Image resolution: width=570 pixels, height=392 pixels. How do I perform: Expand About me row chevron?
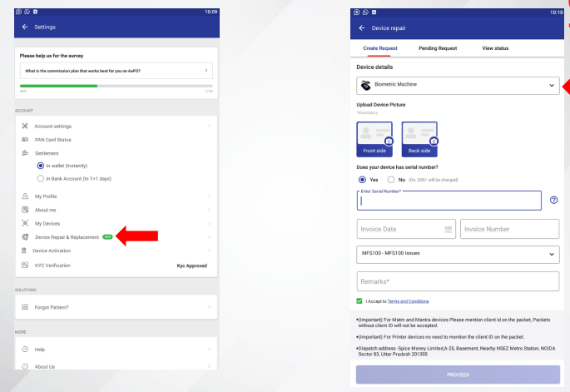tap(210, 210)
